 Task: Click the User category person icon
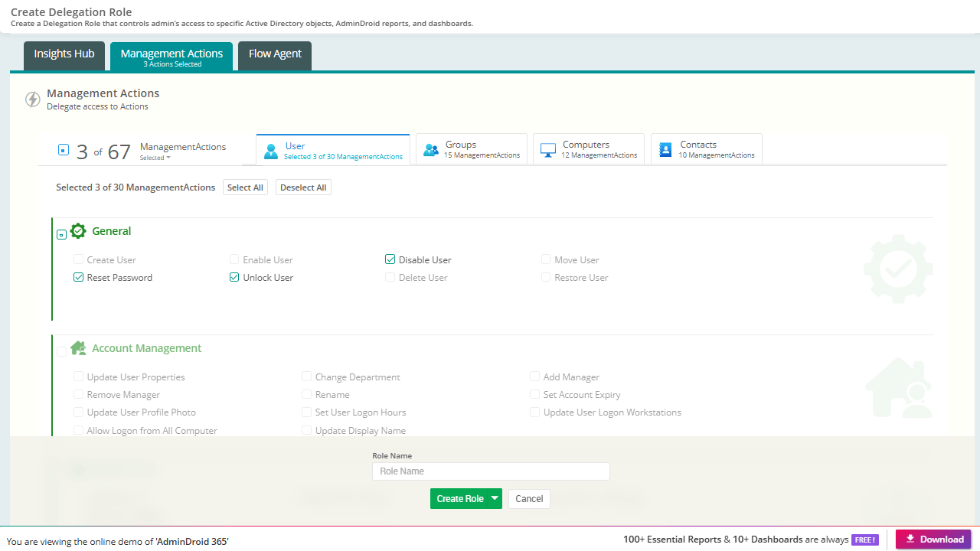pyautogui.click(x=271, y=151)
